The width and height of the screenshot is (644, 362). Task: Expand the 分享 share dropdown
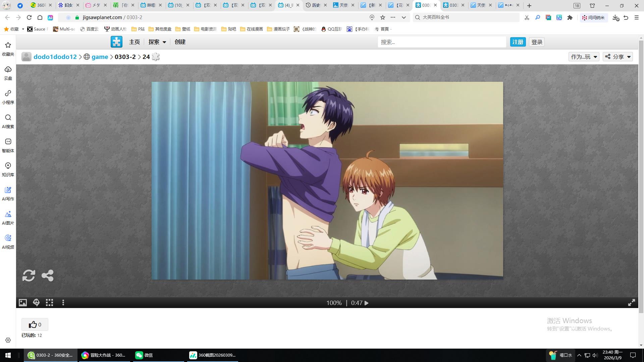[618, 57]
